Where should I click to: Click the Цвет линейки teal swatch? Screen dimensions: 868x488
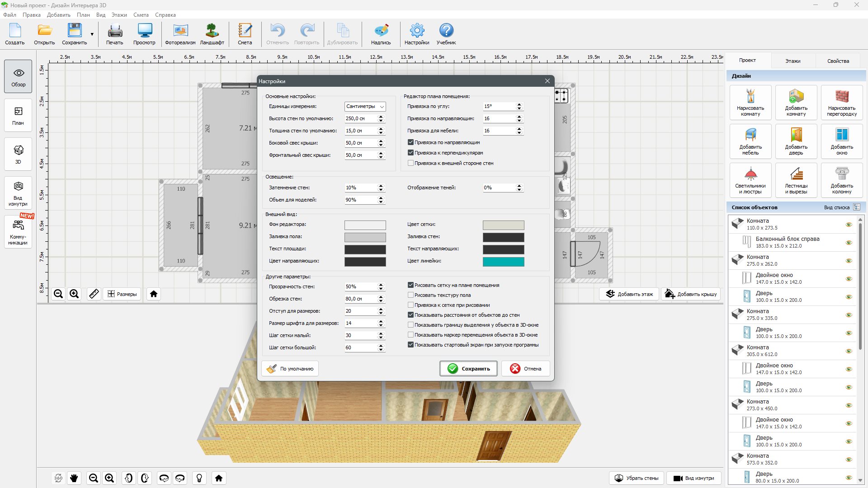point(503,262)
